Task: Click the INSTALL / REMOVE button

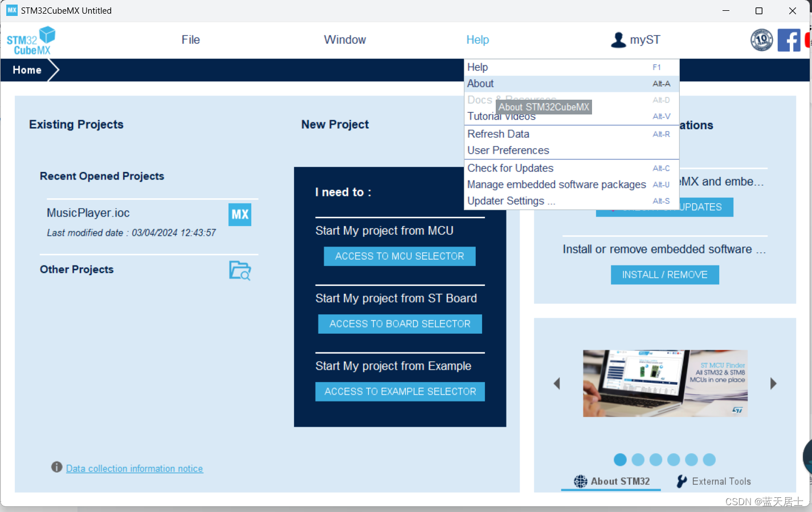Action: [664, 275]
